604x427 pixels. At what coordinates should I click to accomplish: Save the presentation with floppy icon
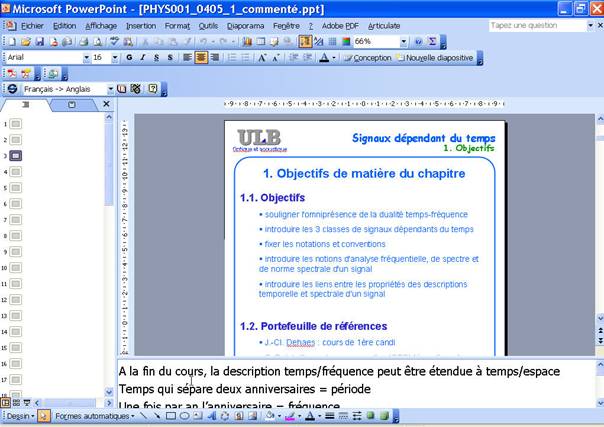(40, 42)
